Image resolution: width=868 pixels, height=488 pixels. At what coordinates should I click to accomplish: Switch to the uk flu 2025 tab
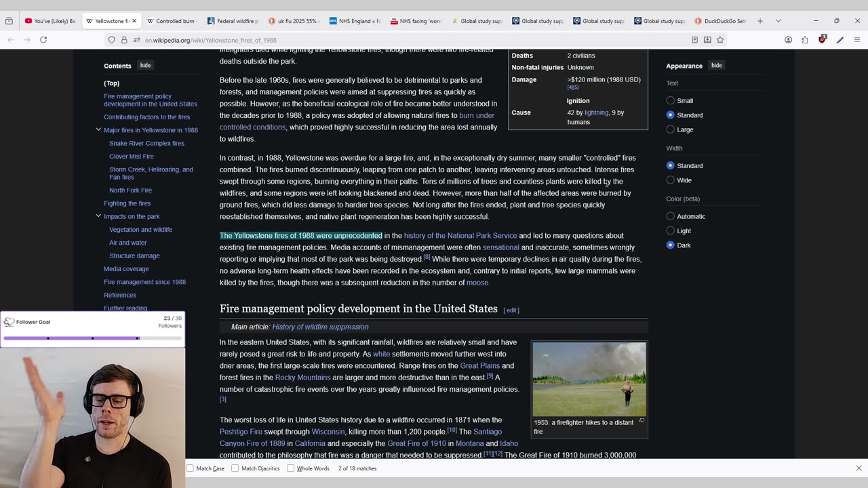tap(293, 21)
